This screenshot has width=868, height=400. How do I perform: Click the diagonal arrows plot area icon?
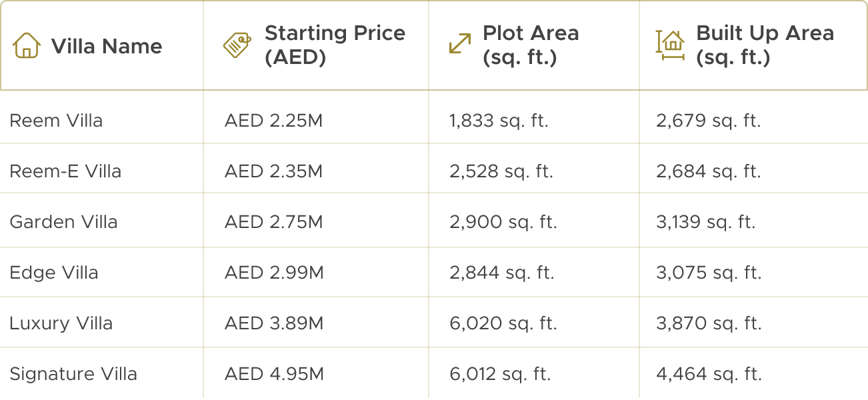(460, 45)
